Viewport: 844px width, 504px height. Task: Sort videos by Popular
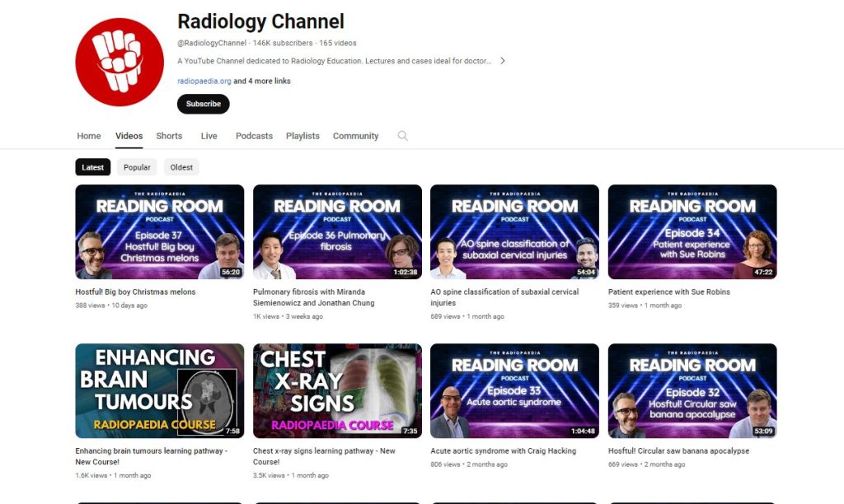coord(137,167)
